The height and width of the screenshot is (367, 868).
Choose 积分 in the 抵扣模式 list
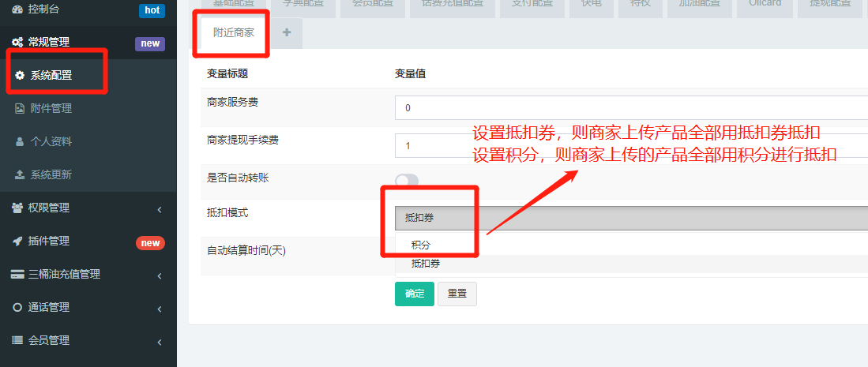coord(631,245)
